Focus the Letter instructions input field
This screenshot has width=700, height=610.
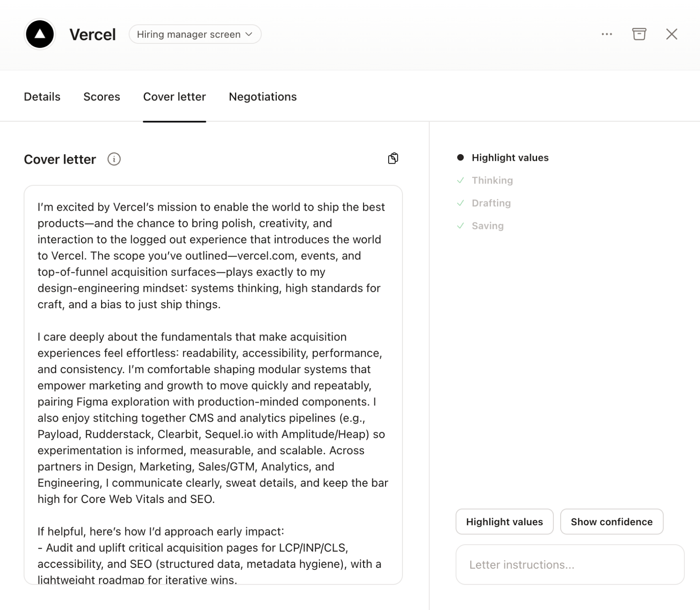click(569, 565)
